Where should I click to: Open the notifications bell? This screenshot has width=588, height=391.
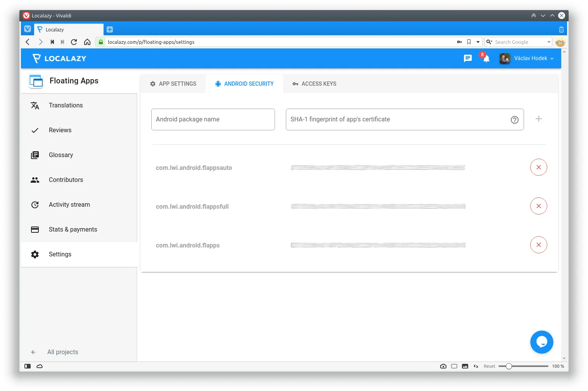click(x=486, y=59)
